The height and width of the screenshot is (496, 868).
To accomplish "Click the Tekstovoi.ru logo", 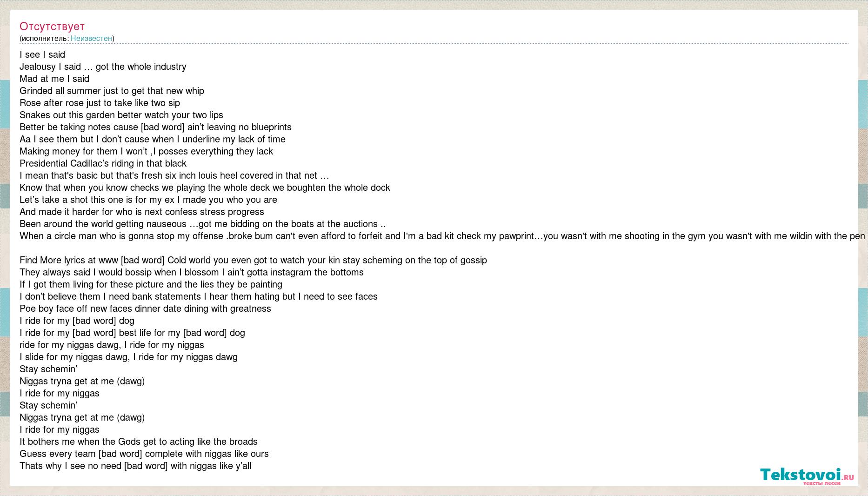I will coord(807,476).
